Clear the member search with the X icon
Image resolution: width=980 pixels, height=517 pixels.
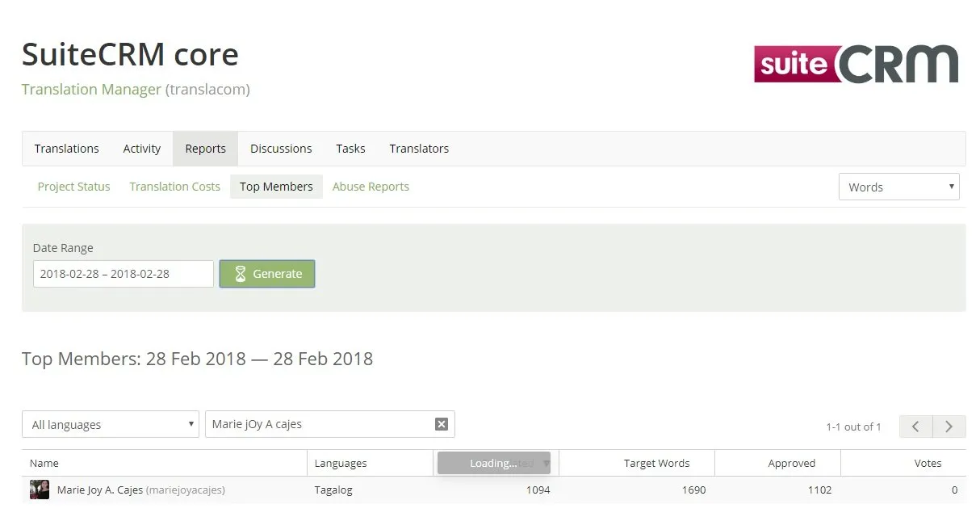(x=442, y=424)
